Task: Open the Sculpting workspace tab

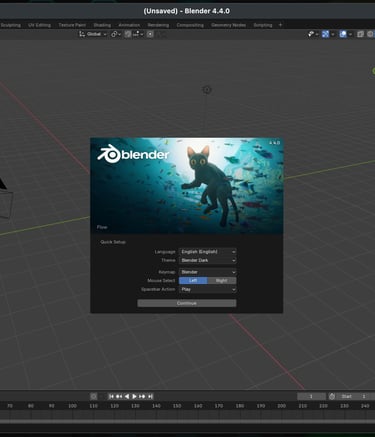Action: pyautogui.click(x=11, y=25)
